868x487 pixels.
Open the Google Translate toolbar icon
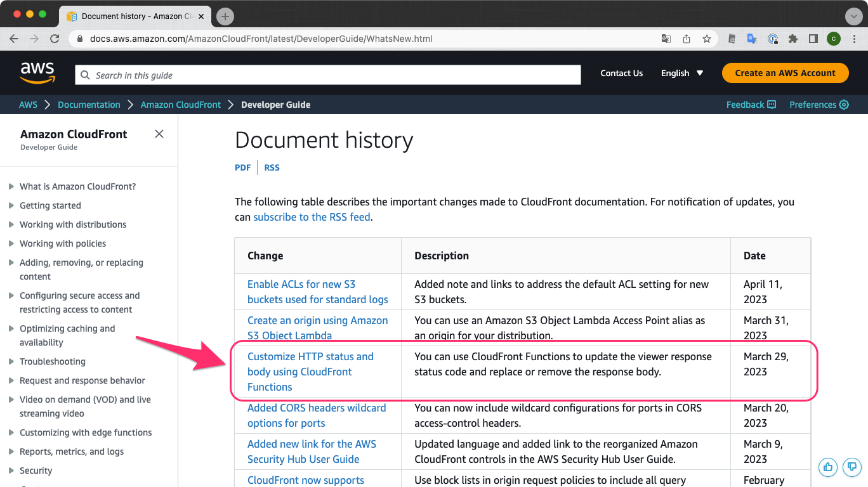[x=752, y=39]
